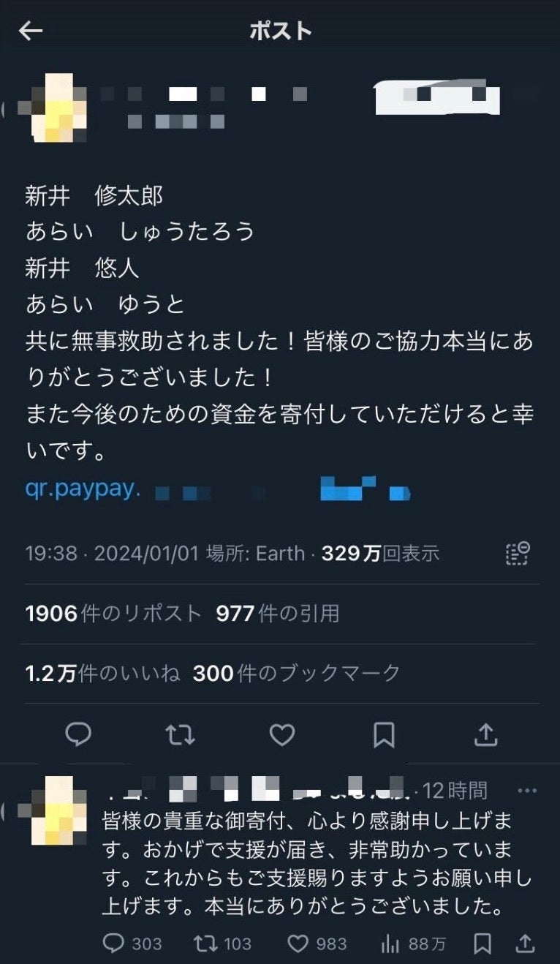Image resolution: width=560 pixels, height=964 pixels.
Task: Open the reply's three-dot more menu
Action: pos(527,791)
